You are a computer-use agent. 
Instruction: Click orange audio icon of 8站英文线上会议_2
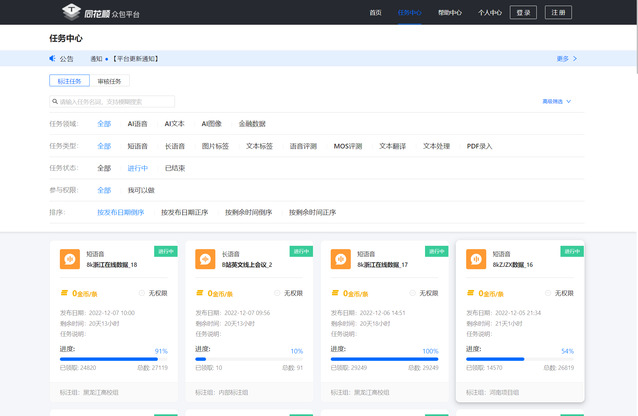(x=205, y=260)
